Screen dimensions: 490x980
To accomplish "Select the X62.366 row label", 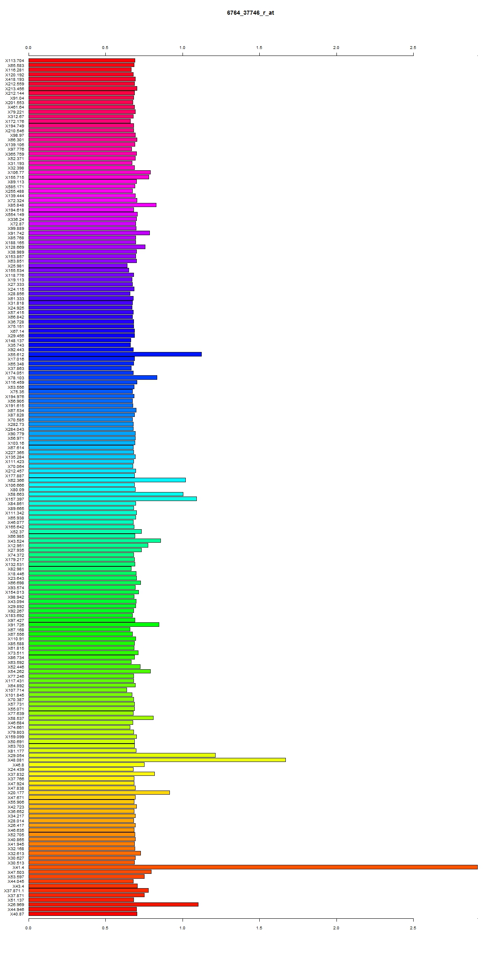I will point(16,480).
